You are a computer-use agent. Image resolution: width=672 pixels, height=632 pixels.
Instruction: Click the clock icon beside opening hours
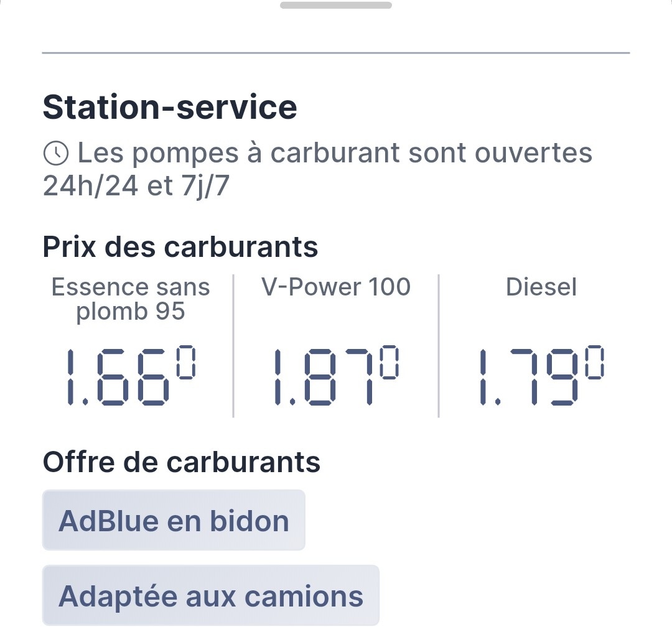pos(56,154)
